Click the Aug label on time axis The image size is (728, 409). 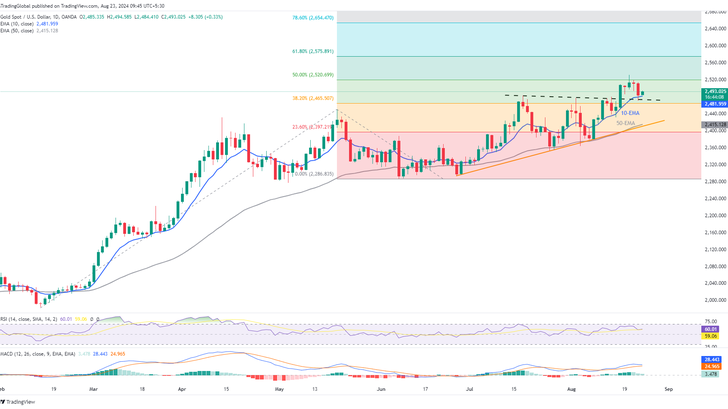click(572, 390)
